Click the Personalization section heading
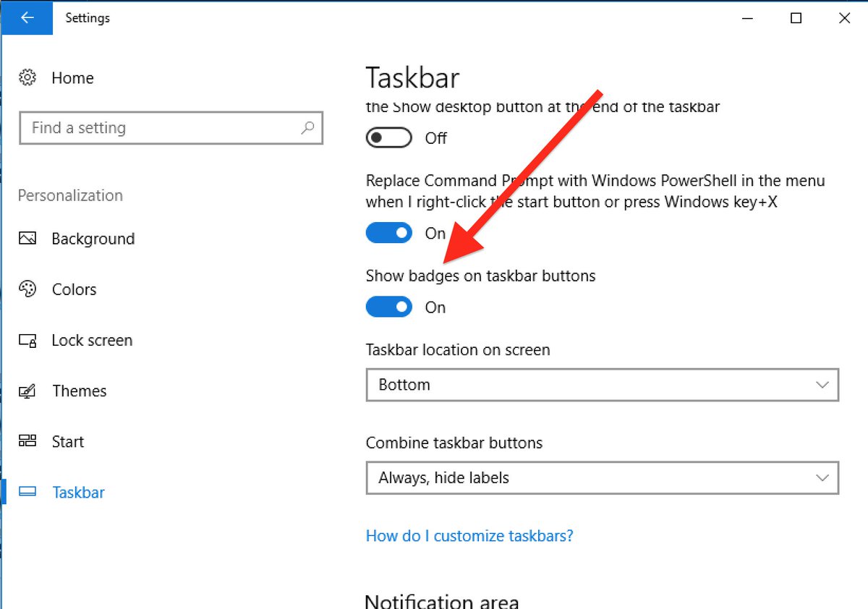The width and height of the screenshot is (868, 609). (69, 195)
